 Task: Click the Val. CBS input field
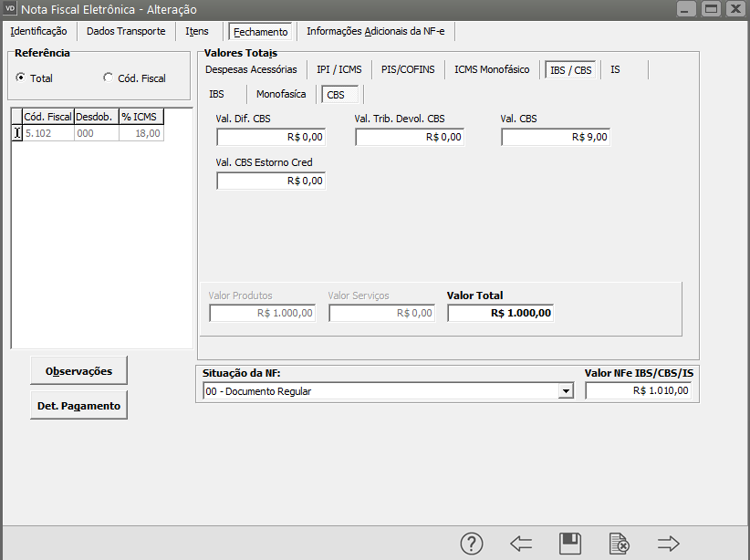click(555, 137)
